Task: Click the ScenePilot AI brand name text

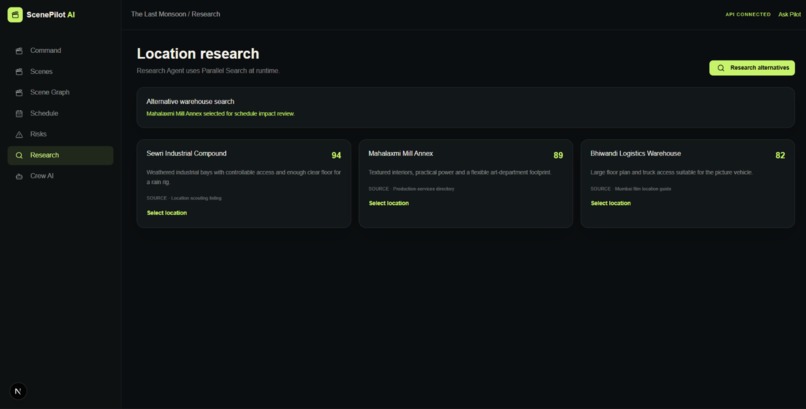Action: [50, 15]
